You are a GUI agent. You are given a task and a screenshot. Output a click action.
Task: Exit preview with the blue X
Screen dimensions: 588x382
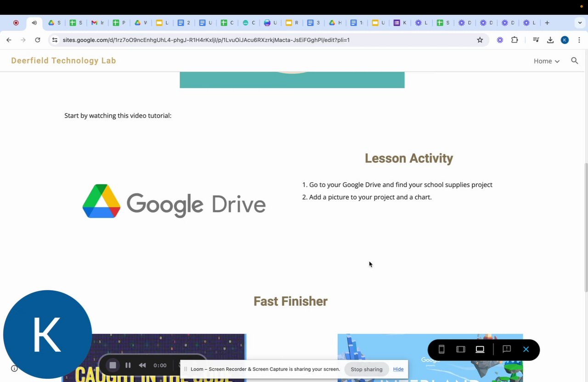(x=526, y=349)
